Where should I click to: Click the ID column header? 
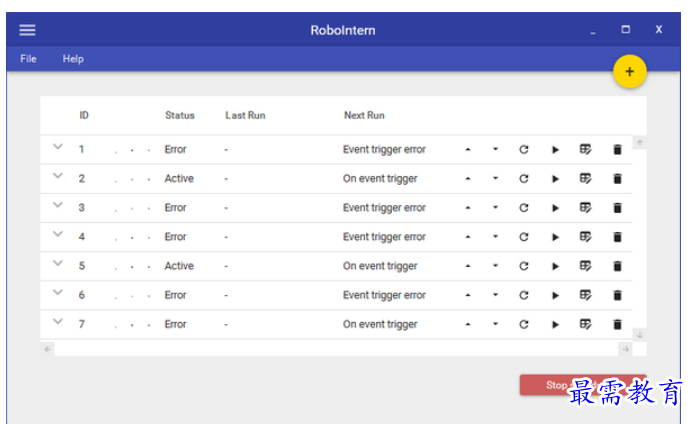84,115
